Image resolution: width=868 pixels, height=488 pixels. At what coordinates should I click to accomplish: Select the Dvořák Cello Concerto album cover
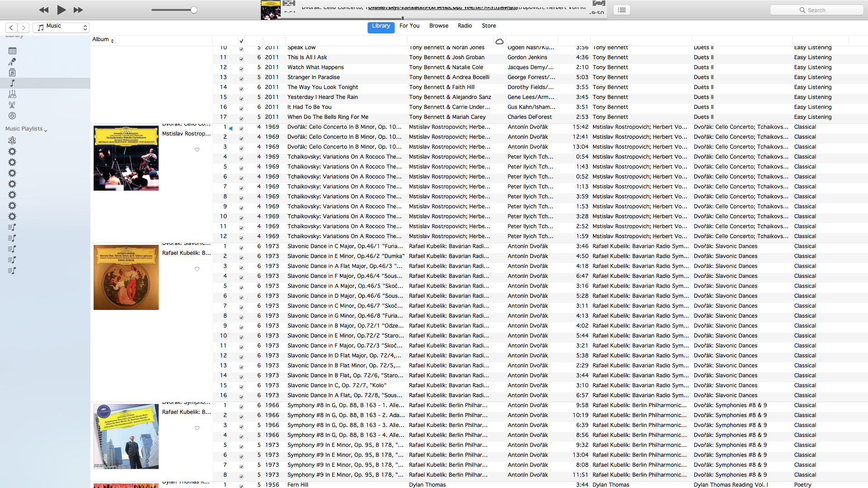point(126,158)
